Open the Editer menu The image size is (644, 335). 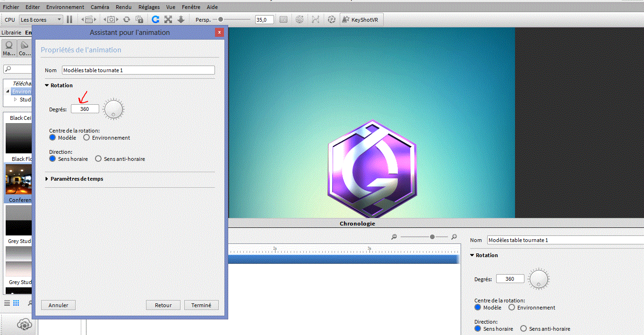[x=33, y=7]
